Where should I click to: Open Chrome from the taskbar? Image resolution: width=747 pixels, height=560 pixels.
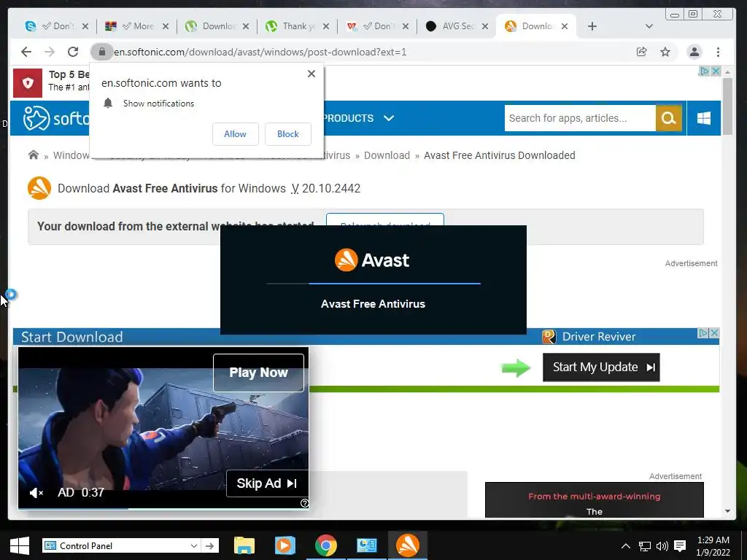326,545
